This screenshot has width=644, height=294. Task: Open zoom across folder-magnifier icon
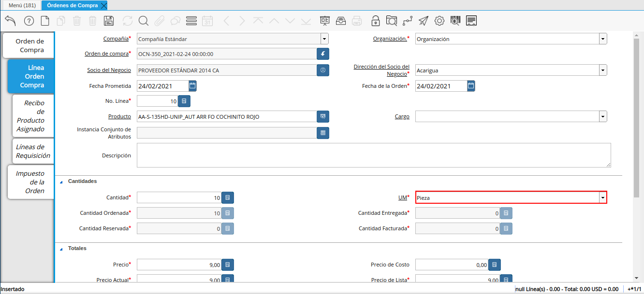click(x=392, y=21)
